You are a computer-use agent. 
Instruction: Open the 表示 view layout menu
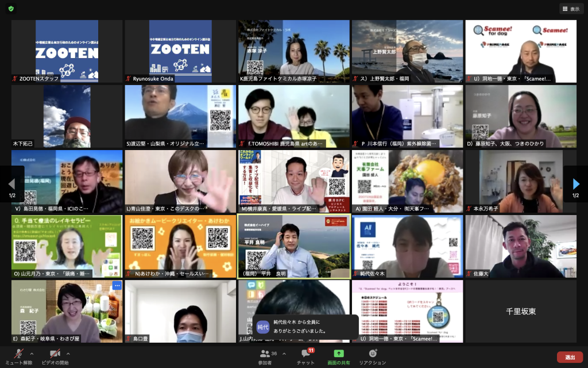point(571,9)
